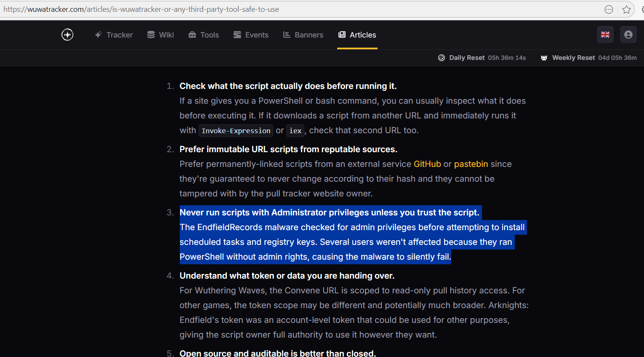The width and height of the screenshot is (644, 357).
Task: Open the user profile icon
Action: pos(628,35)
